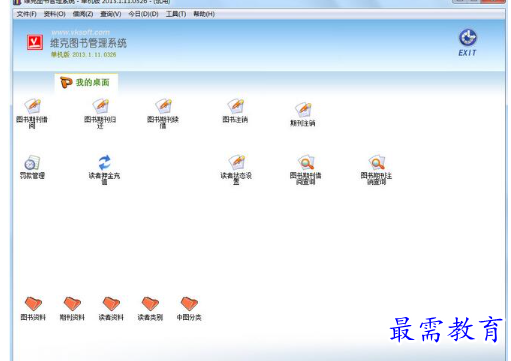511x361 pixels.
Task: Open the 帮助(H) menu
Action: point(204,14)
